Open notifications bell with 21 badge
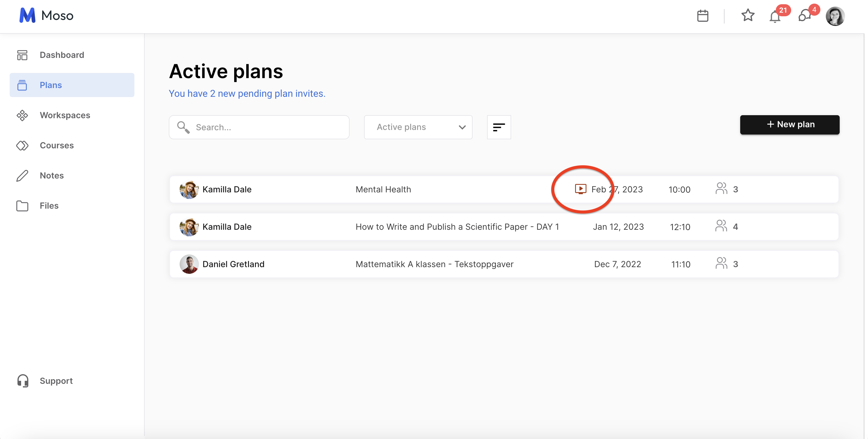 (775, 16)
